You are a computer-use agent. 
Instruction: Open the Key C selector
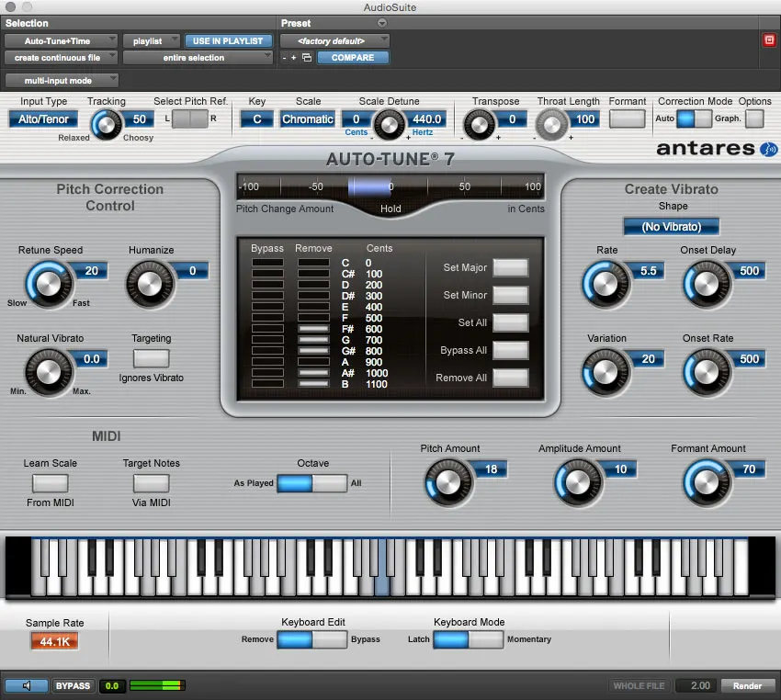257,119
